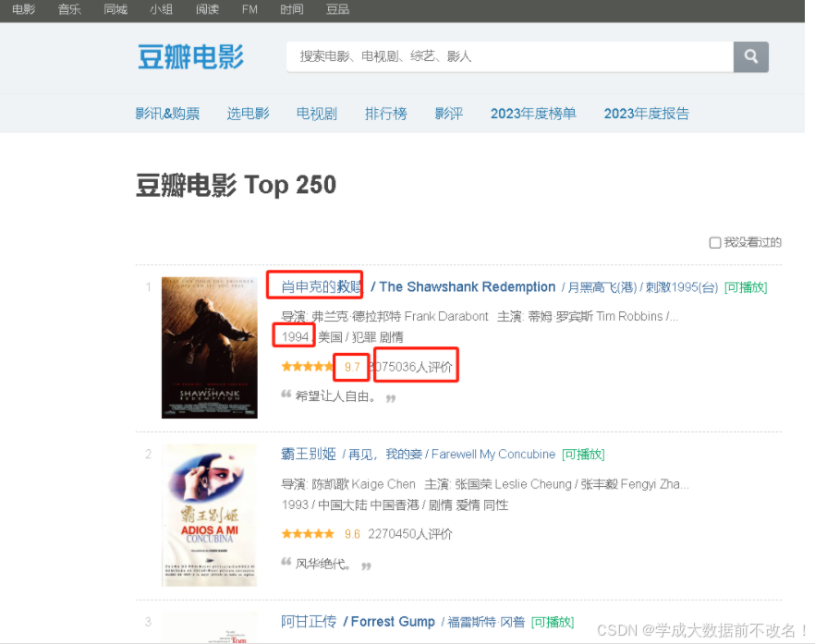Image resolution: width=815 pixels, height=644 pixels.
Task: Click 可播放 tag for 阿甘正传
Action: pos(552,622)
